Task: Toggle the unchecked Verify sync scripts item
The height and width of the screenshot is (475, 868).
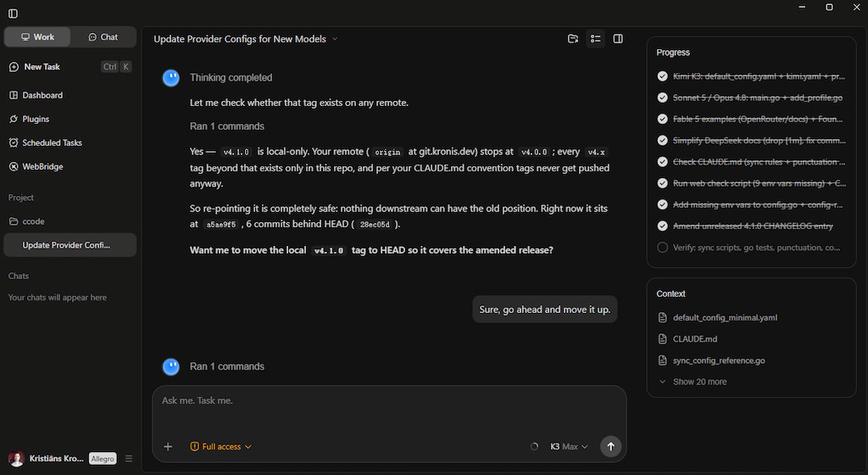Action: (662, 248)
